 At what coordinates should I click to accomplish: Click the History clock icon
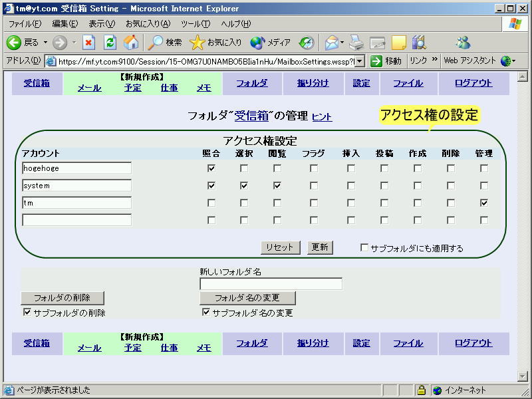click(x=307, y=43)
